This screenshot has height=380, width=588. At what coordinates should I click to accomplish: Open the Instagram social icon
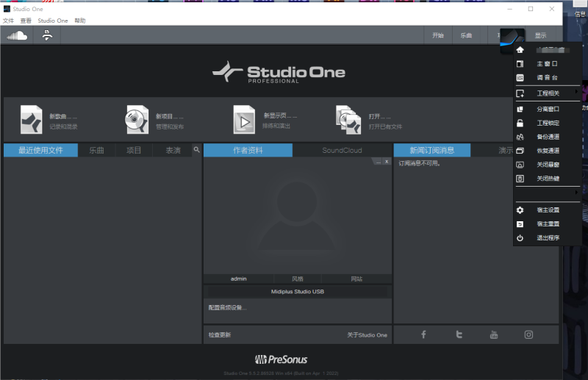(x=528, y=334)
